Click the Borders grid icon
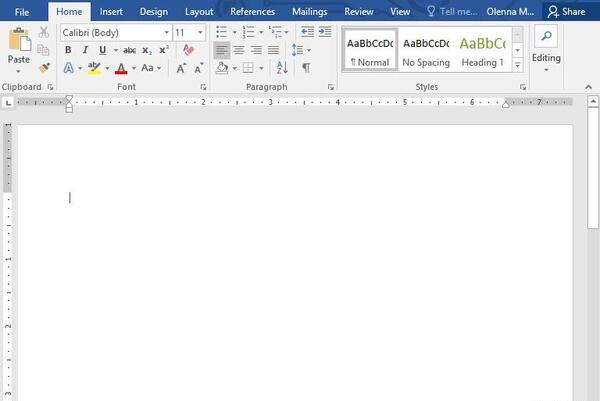600x401 pixels. tap(248, 68)
